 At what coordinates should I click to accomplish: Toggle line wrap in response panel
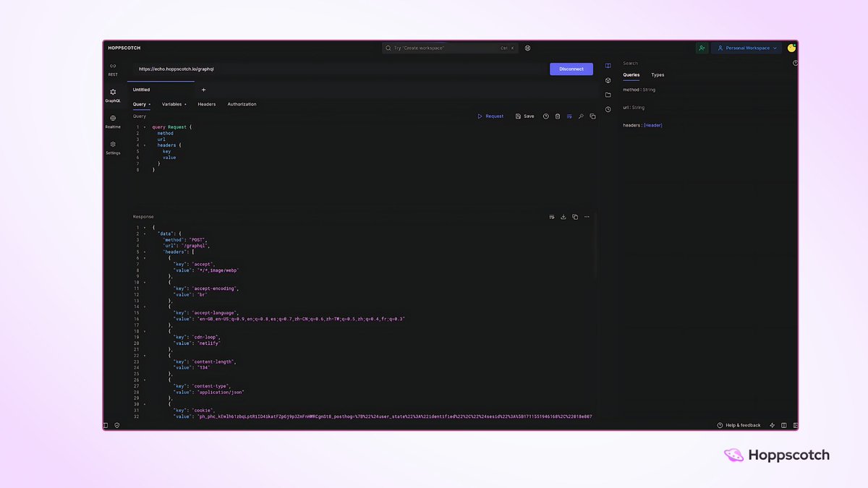click(552, 217)
